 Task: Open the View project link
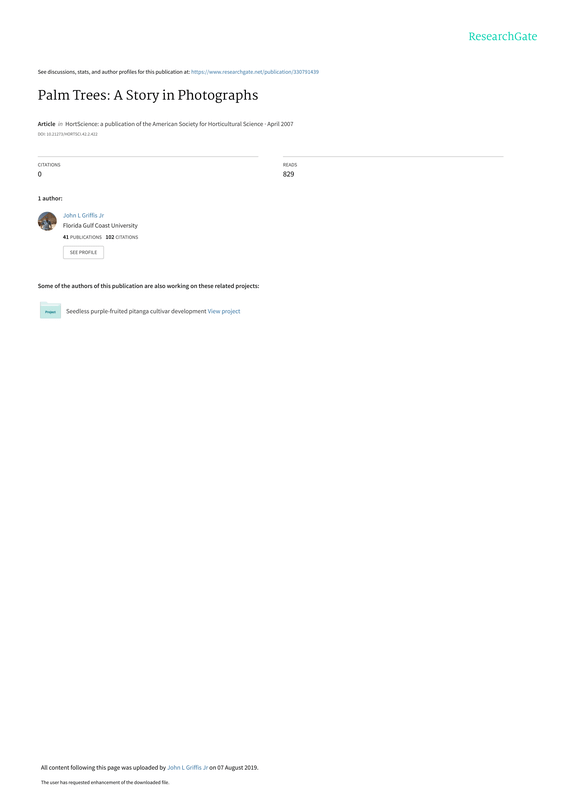pos(224,311)
